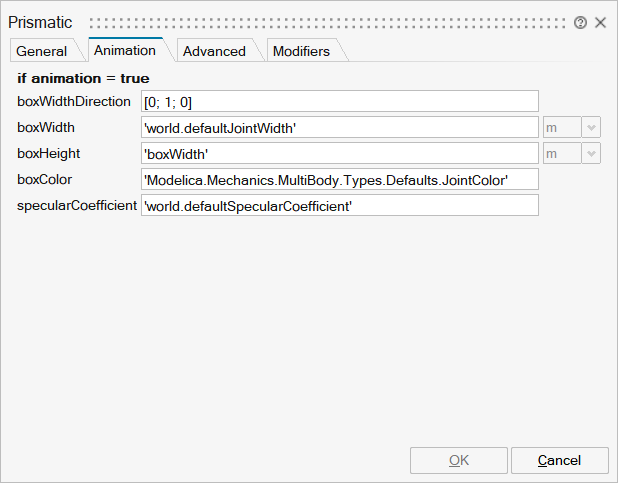618x483 pixels.
Task: Close the Prismatic dialog with the X icon
Action: (x=600, y=22)
